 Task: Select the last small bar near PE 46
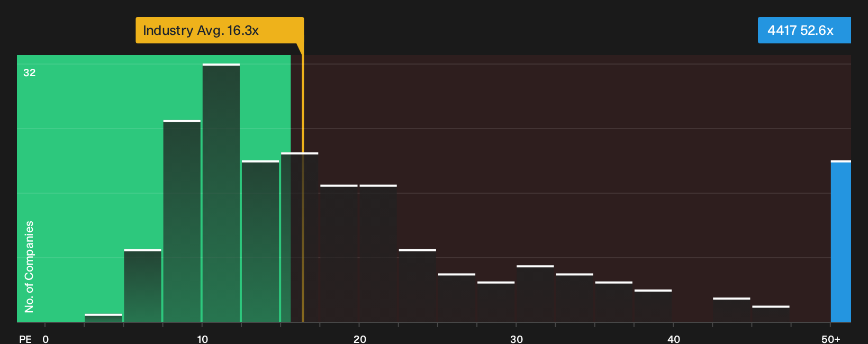click(771, 314)
